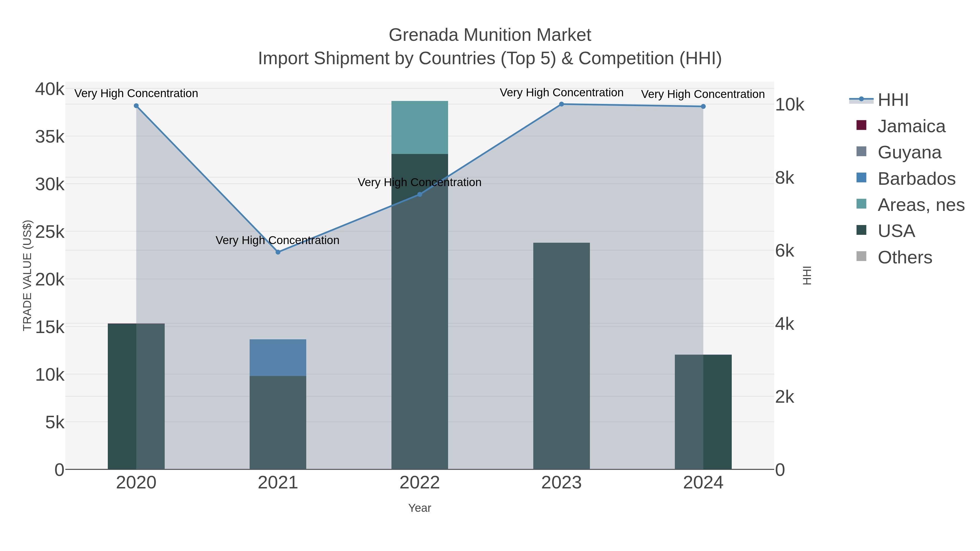Click the USA dark green swatch
980x551 pixels.
coord(861,230)
